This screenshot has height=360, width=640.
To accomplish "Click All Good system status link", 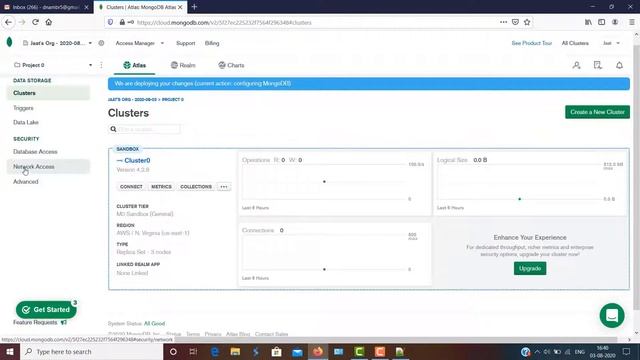I will coord(154,323).
